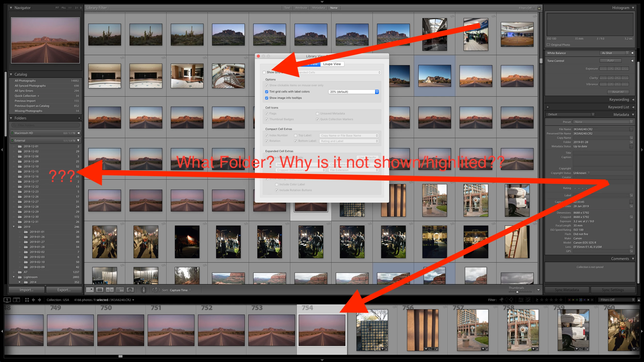Collapse the 2019 folder tree
The width and height of the screenshot is (644, 362).
(x=14, y=227)
